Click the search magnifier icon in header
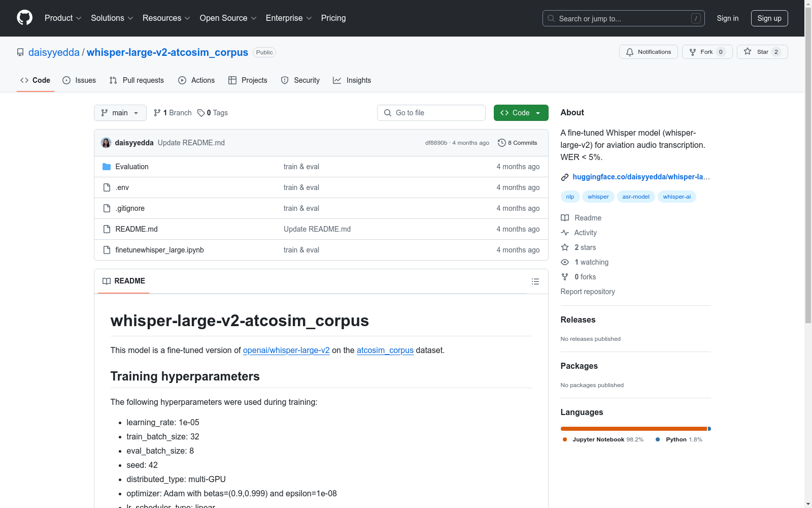Image resolution: width=812 pixels, height=508 pixels. [x=551, y=18]
